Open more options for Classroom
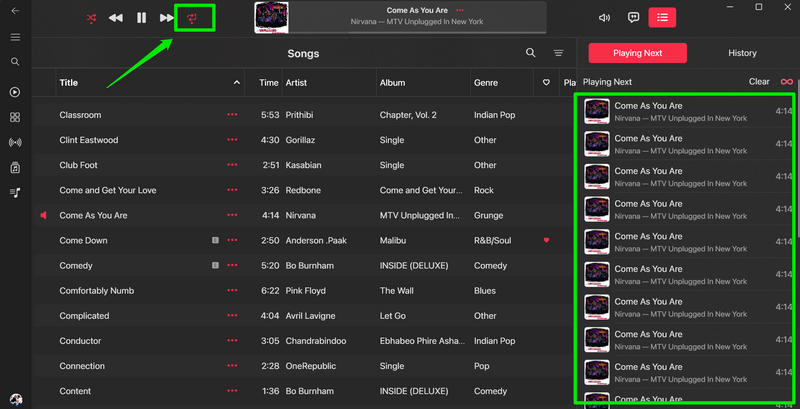Image resolution: width=800 pixels, height=409 pixels. click(x=232, y=115)
